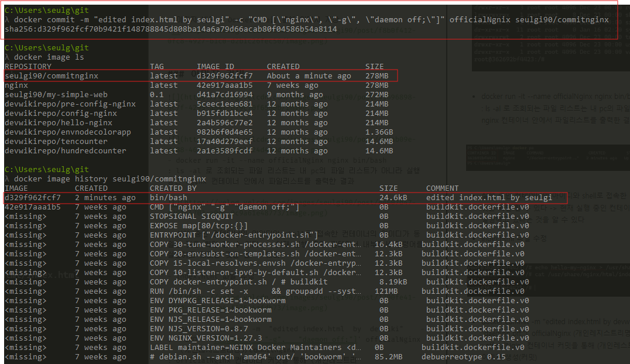Viewport: 630px width, 364px height.
Task: Click comment 'edited index.html by seulgi' in history
Action: pyautogui.click(x=489, y=198)
